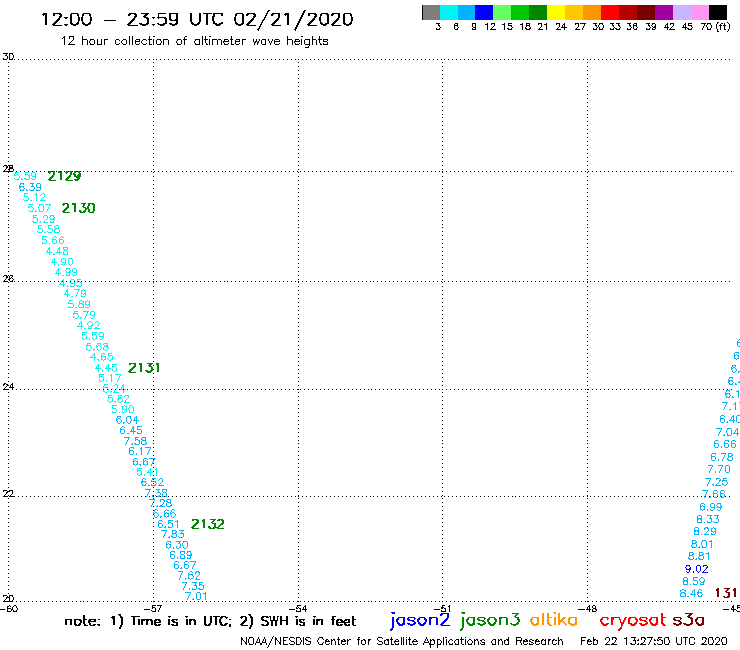Image resolution: width=740 pixels, height=650 pixels.
Task: Select the 5.12 wave height reading
Action: click(x=34, y=197)
